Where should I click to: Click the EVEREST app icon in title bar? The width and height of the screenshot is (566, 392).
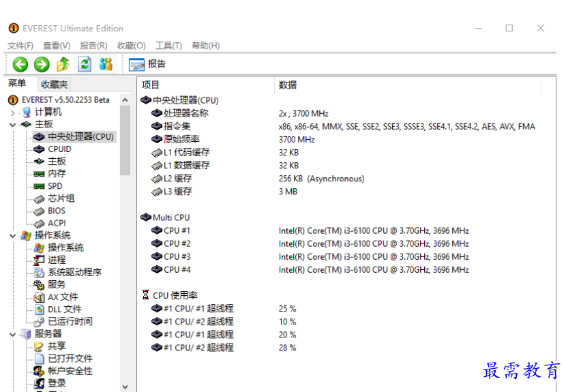(x=14, y=28)
